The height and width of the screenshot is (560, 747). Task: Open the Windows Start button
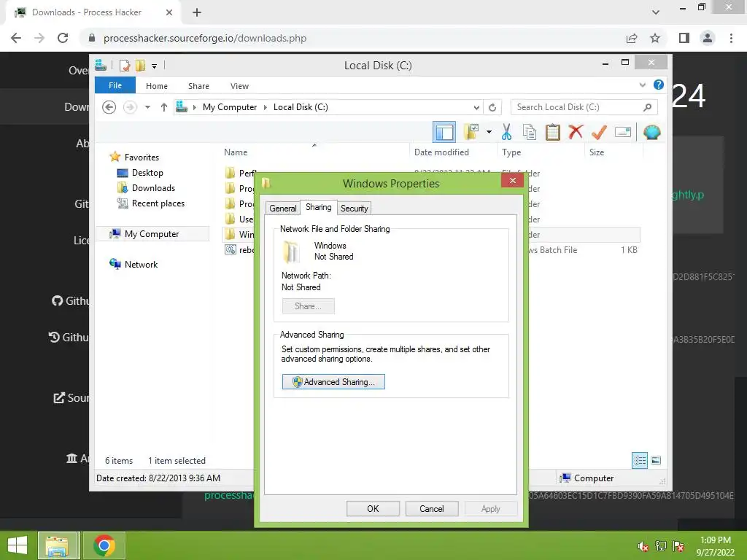coord(18,545)
